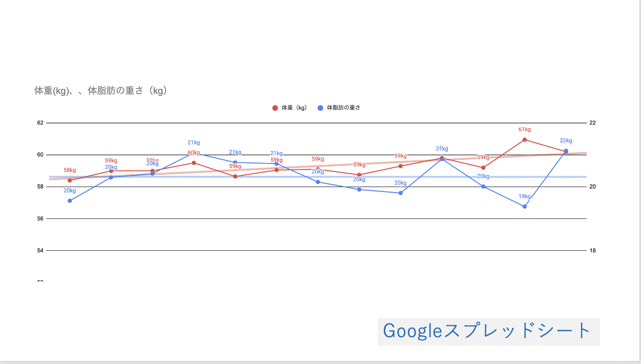
Task: Click the chart title 体重(kg)、、体脂肪の重さ（kg）
Action: (x=100, y=91)
